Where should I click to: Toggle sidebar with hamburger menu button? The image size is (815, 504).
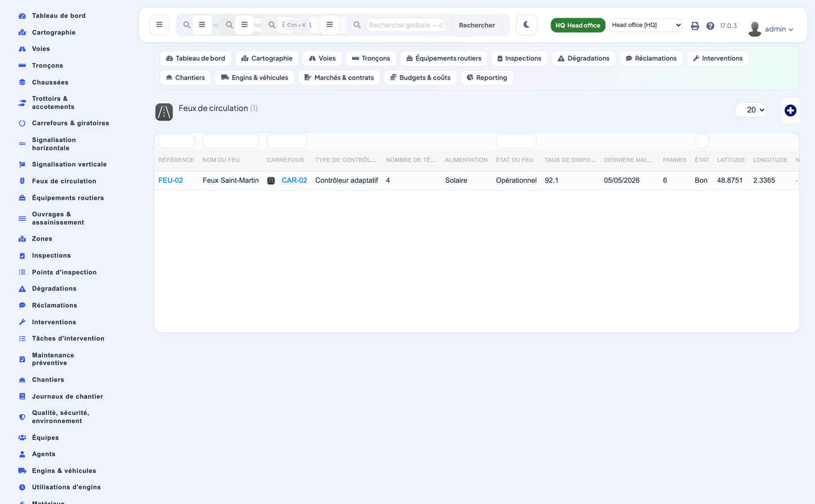coord(160,25)
